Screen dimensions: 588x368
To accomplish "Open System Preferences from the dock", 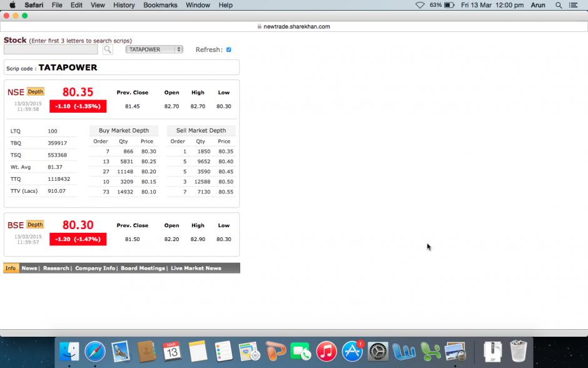I will (378, 352).
